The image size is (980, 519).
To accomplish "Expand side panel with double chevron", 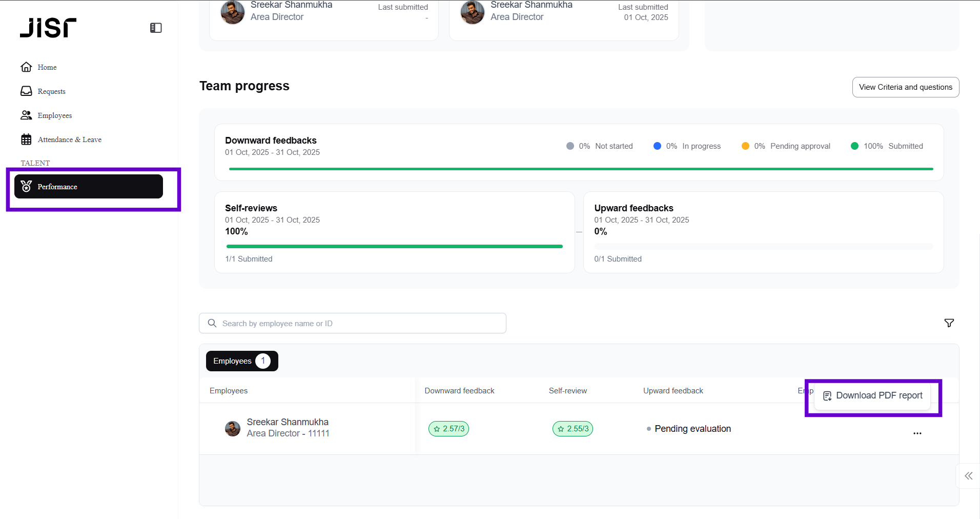I will tap(968, 476).
